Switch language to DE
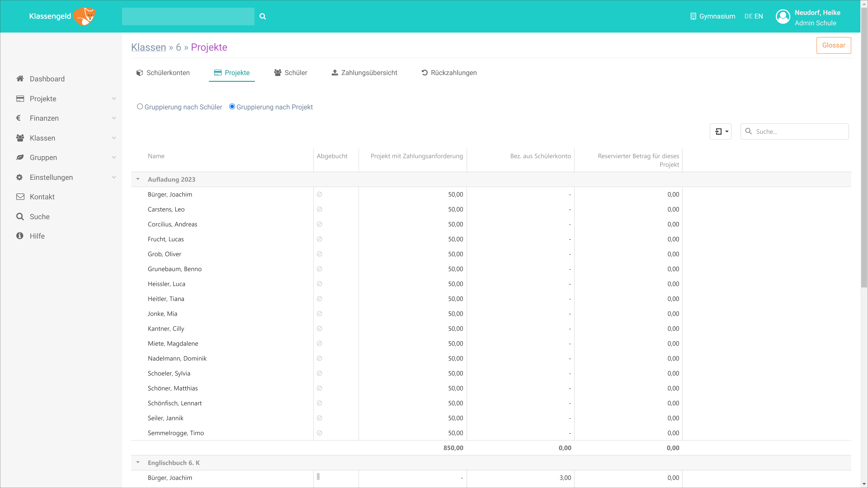 [748, 16]
